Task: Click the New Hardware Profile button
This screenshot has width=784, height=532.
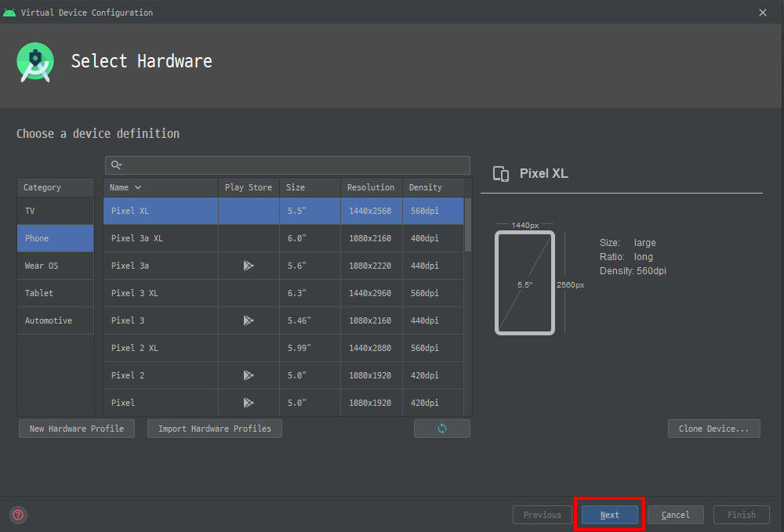Action: [77, 429]
